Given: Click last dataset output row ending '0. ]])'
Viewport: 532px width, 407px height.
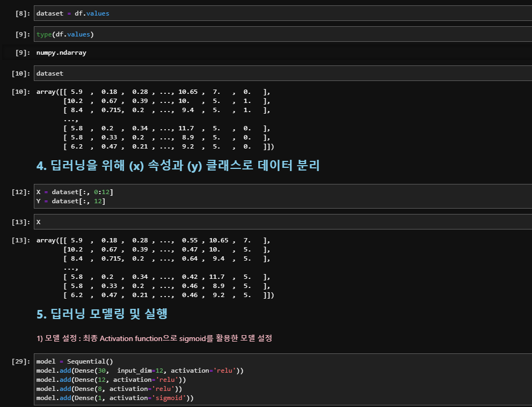Looking at the screenshot, I should tap(169, 146).
